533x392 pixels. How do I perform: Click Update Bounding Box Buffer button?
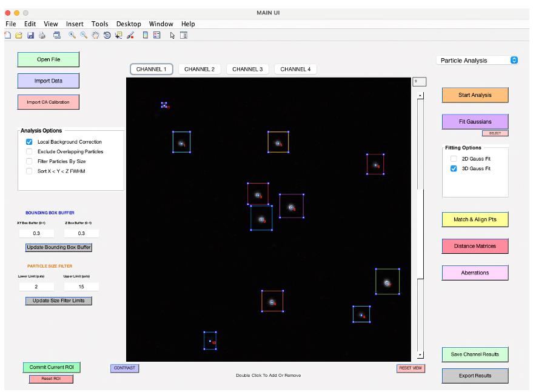pos(59,247)
